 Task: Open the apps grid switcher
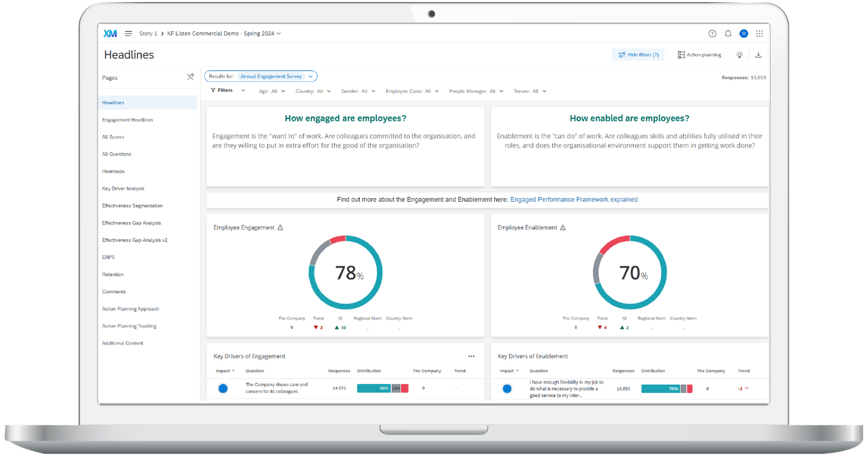pyautogui.click(x=759, y=34)
